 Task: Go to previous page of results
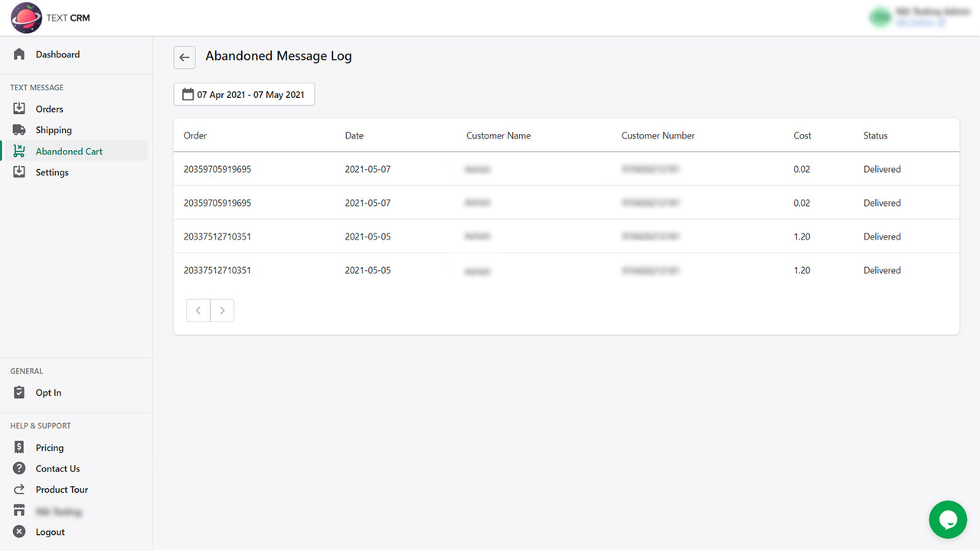point(198,310)
